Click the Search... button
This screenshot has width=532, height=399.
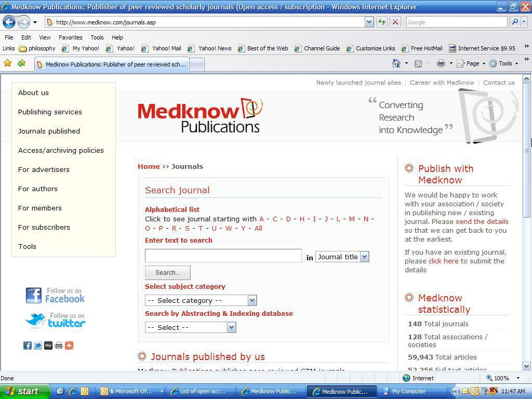(168, 272)
